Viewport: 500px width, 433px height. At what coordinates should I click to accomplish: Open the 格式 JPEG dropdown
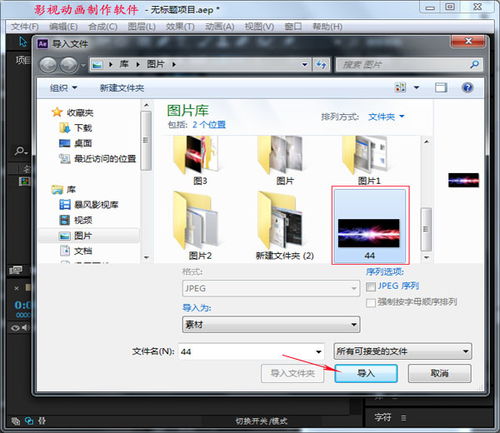pos(271,288)
